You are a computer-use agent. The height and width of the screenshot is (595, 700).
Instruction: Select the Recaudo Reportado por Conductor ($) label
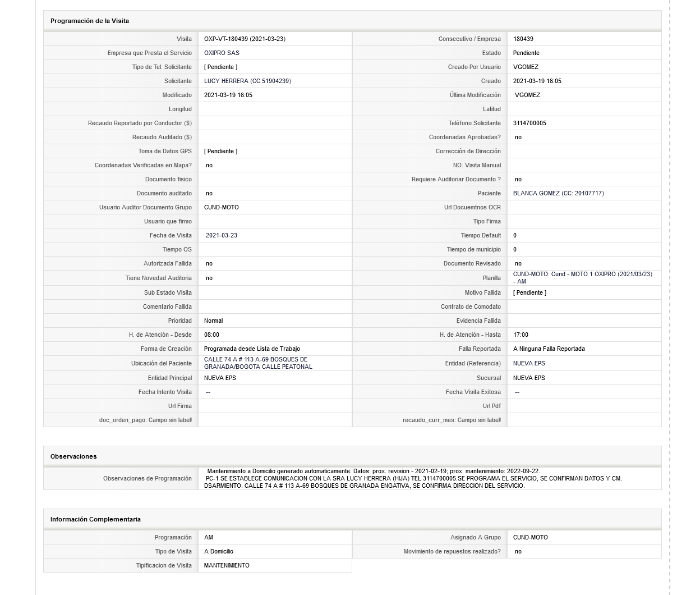(x=140, y=123)
